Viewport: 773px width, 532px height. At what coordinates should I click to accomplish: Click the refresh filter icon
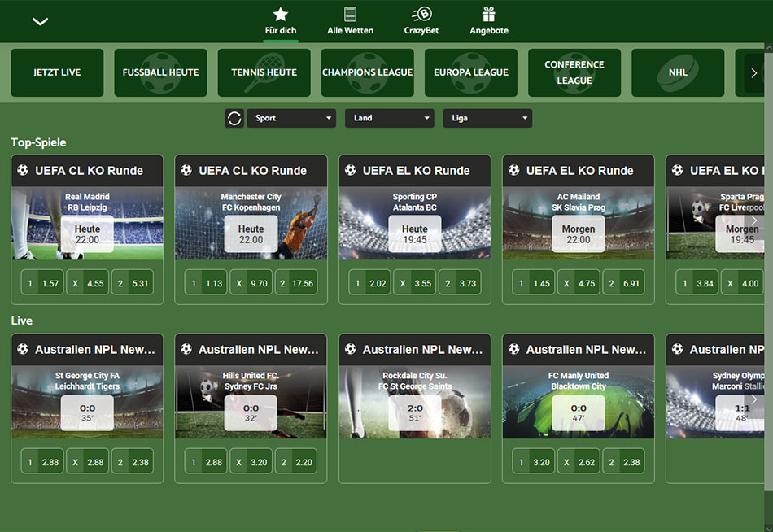234,118
